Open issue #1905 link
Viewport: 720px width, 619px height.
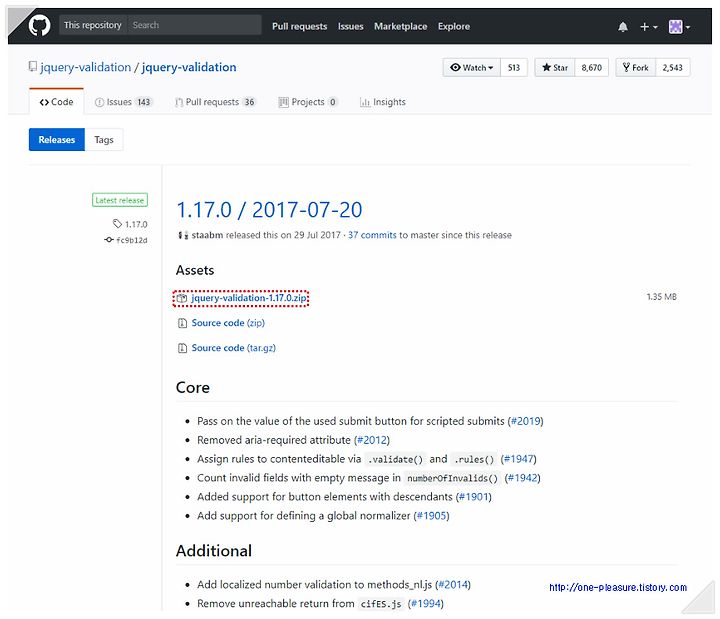point(432,516)
